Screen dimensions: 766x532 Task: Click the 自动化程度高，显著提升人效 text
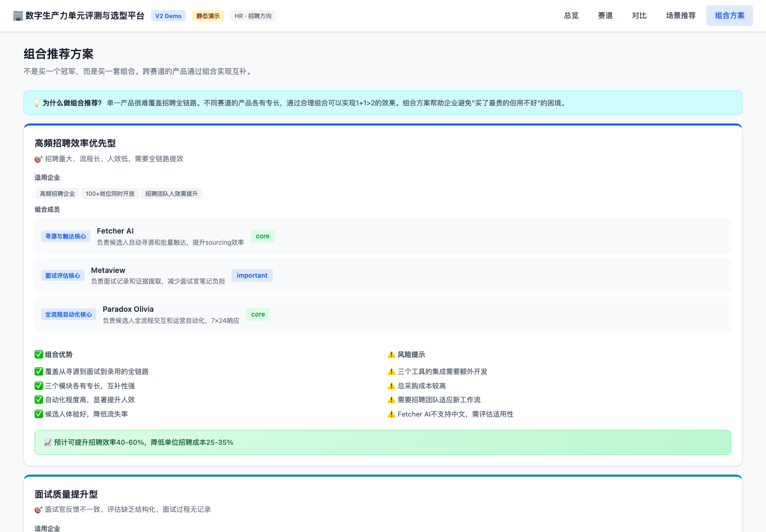(90, 400)
